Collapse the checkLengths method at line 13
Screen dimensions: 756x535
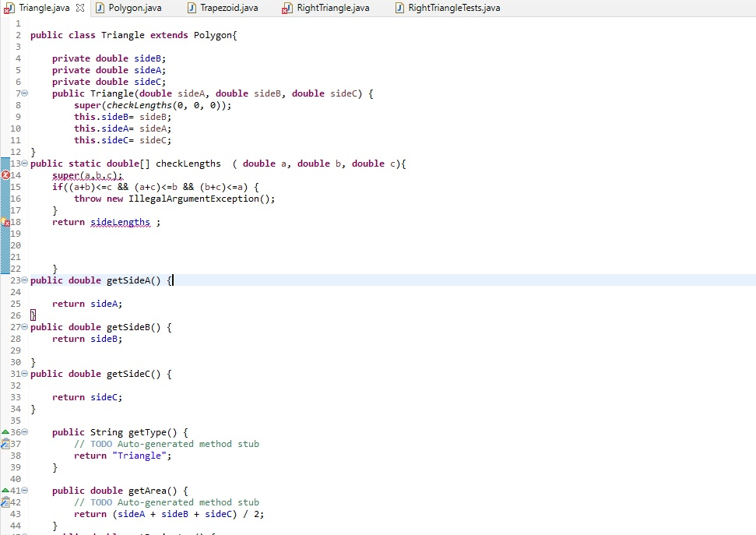click(x=23, y=164)
